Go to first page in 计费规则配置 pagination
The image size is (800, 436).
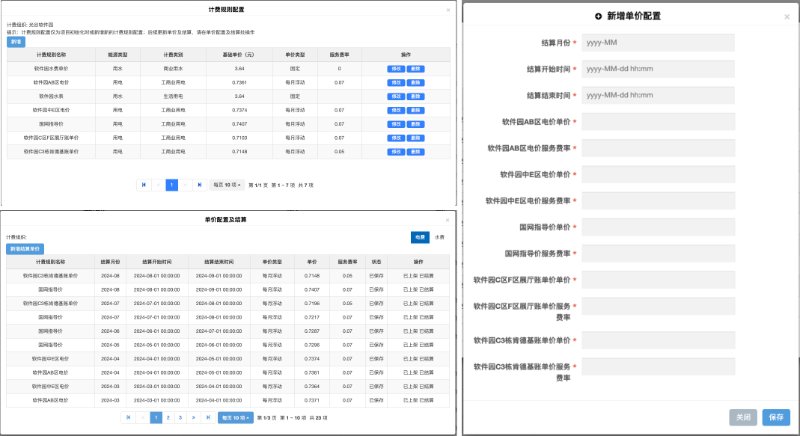144,185
